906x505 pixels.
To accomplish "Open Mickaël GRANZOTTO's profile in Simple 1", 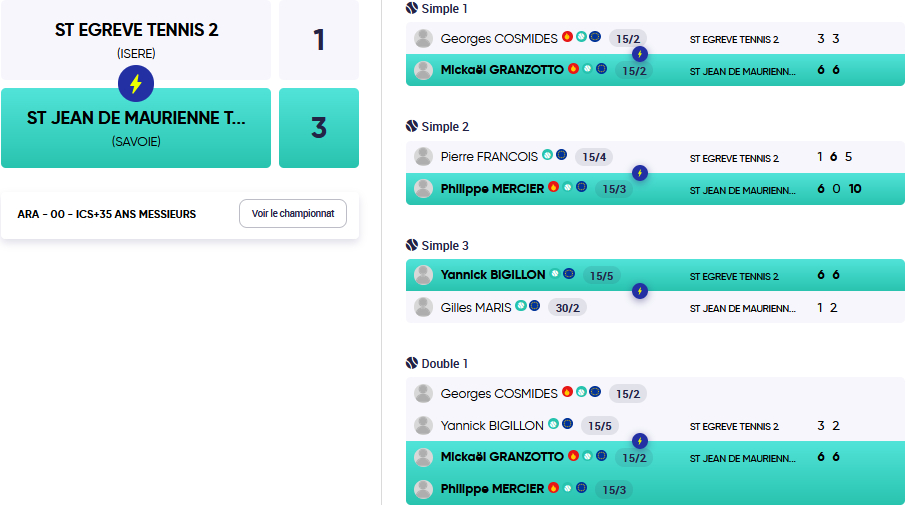I will point(502,70).
